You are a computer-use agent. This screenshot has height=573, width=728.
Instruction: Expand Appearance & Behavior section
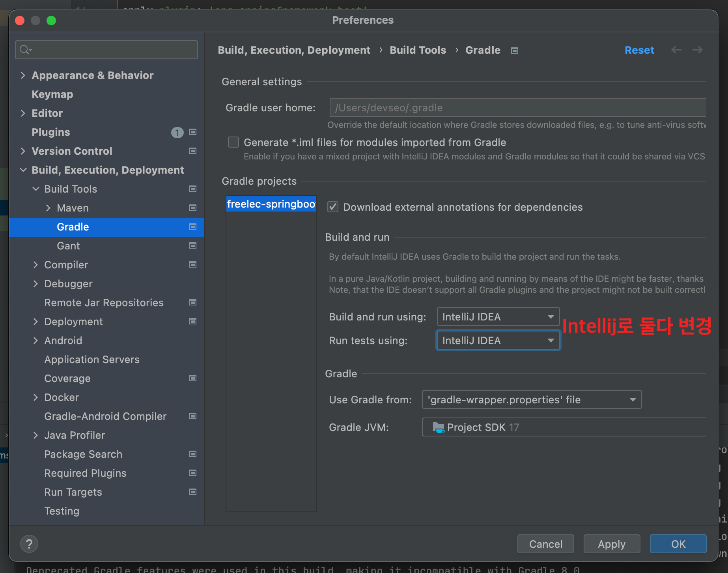[x=23, y=75]
